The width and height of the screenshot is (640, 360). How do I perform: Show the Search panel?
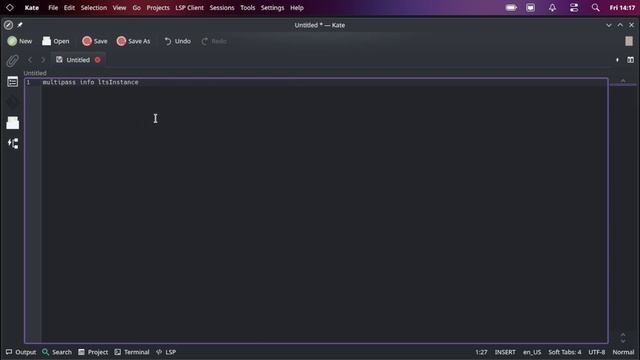tap(57, 352)
